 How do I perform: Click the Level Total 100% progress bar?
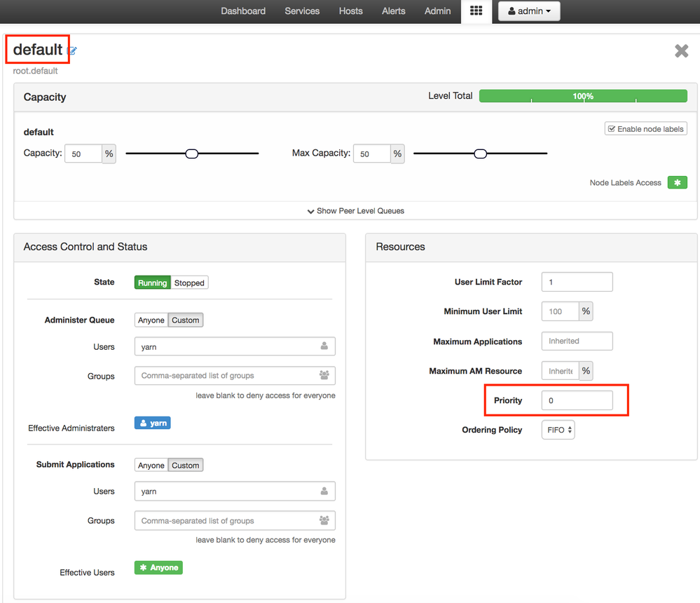[583, 96]
